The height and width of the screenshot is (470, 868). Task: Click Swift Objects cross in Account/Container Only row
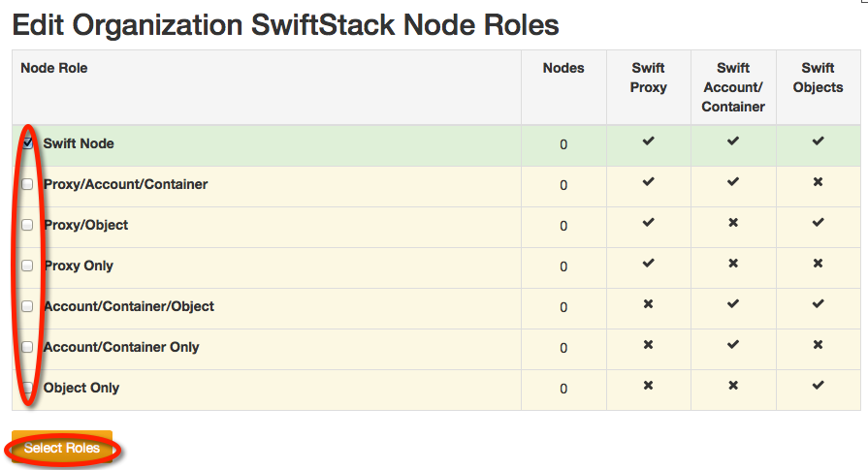818,344
